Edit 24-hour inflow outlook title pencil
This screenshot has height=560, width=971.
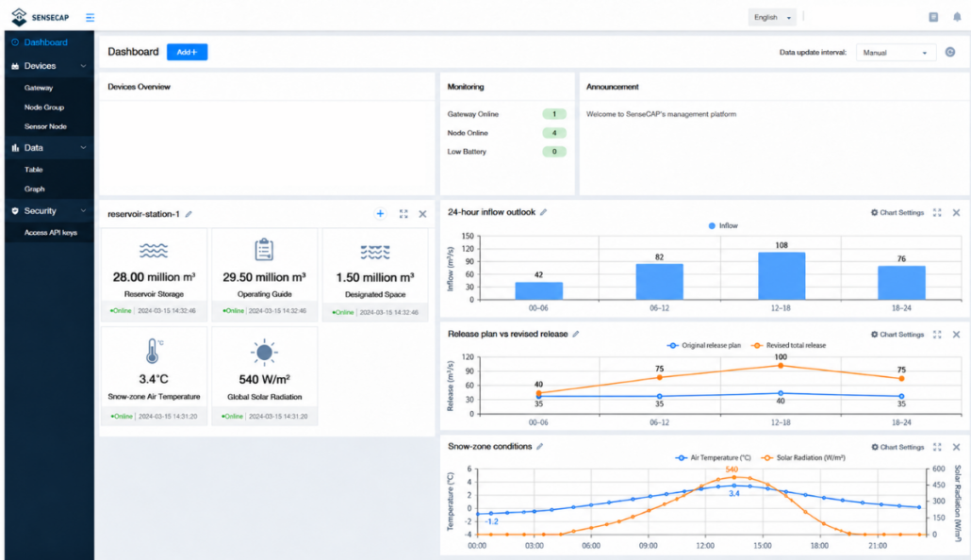pyautogui.click(x=543, y=212)
